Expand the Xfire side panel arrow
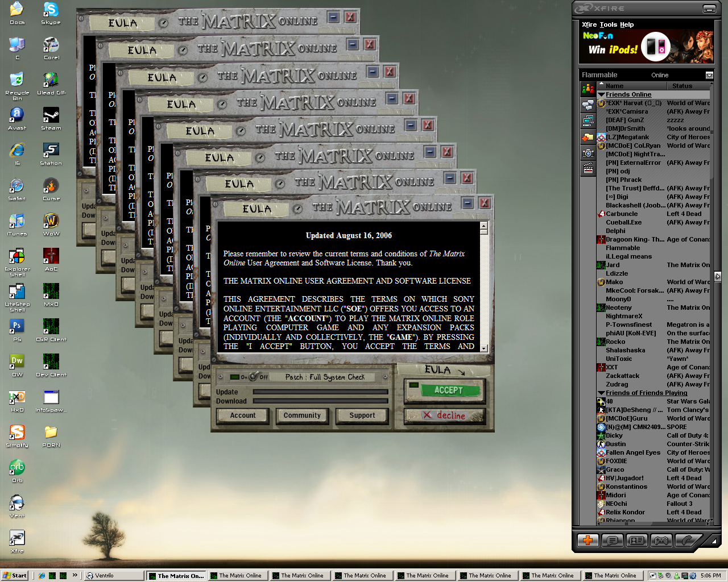Image resolution: width=728 pixels, height=582 pixels. (718, 276)
